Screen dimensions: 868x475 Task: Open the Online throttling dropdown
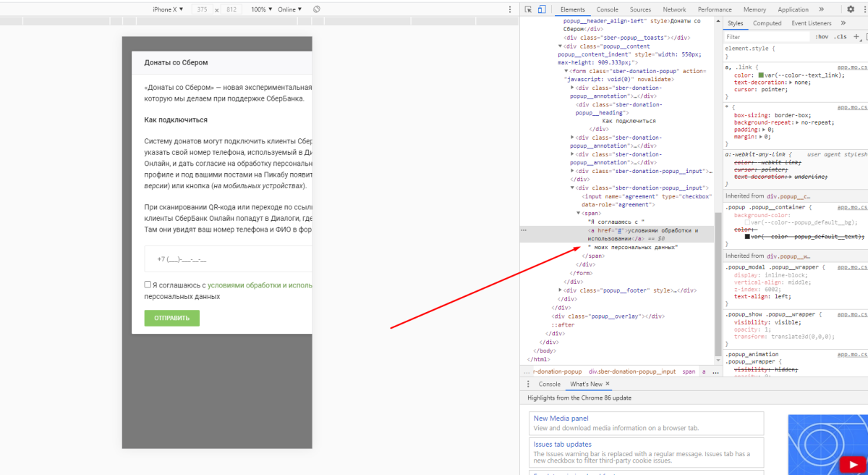pos(289,9)
